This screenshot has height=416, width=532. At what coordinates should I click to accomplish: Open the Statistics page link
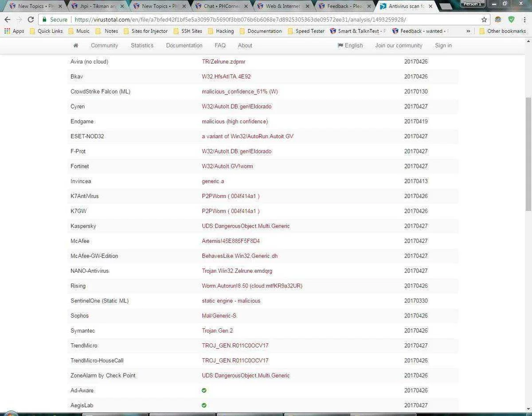pyautogui.click(x=142, y=45)
